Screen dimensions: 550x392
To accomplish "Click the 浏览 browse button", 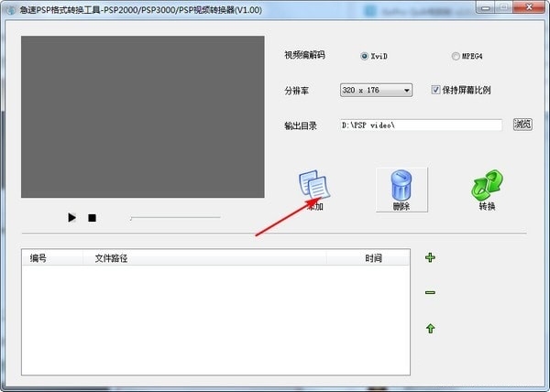I will [522, 125].
